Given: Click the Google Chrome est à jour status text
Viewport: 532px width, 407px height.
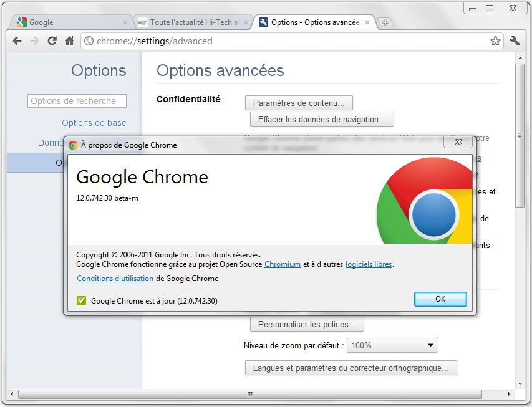Looking at the screenshot, I should coord(155,301).
